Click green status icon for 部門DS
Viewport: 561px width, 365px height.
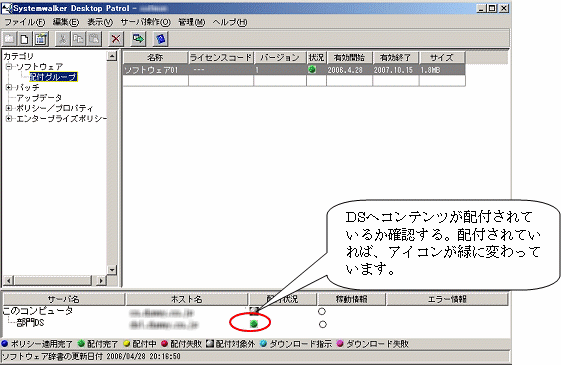point(254,324)
